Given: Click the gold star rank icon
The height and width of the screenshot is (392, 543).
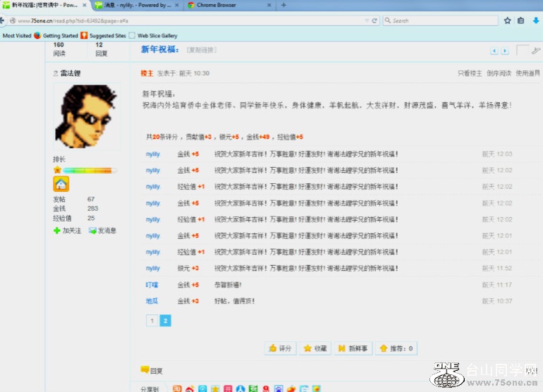Looking at the screenshot, I should tap(58, 170).
